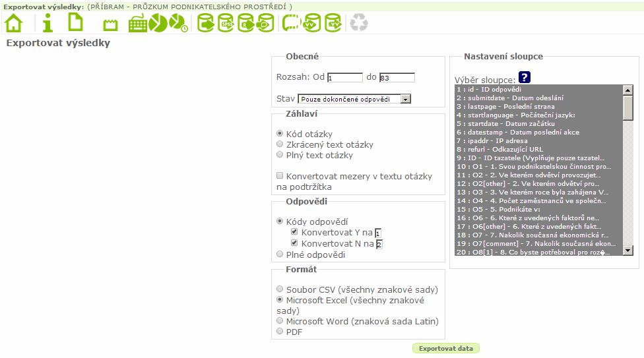Screen dimensions: 644x358
Task: Click the column list scrollbar thumb
Action: 628,108
